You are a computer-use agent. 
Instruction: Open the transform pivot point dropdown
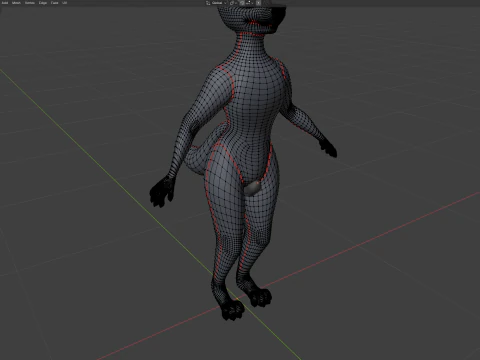(233, 3)
